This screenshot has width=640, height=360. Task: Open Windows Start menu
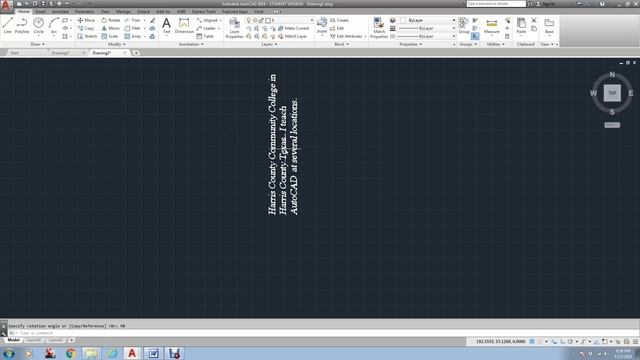9,353
